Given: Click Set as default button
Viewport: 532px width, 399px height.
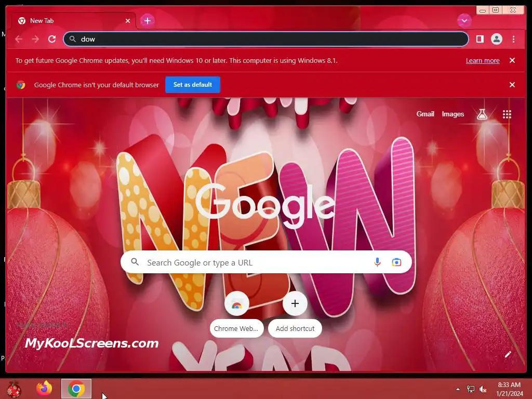Looking at the screenshot, I should pos(193,85).
